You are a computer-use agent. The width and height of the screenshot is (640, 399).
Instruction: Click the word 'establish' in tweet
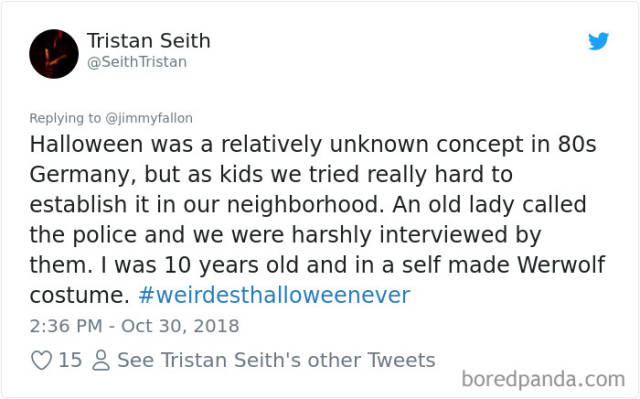point(78,204)
